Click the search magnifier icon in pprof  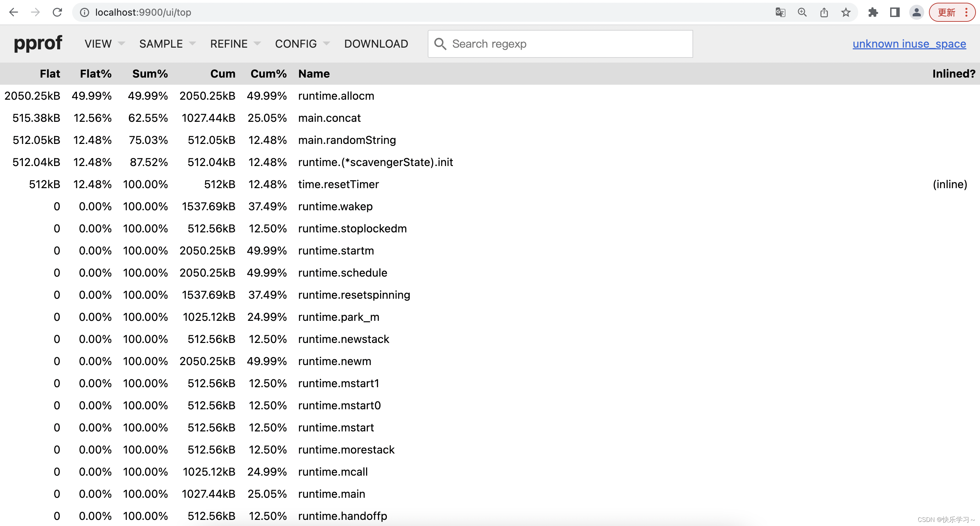[440, 44]
